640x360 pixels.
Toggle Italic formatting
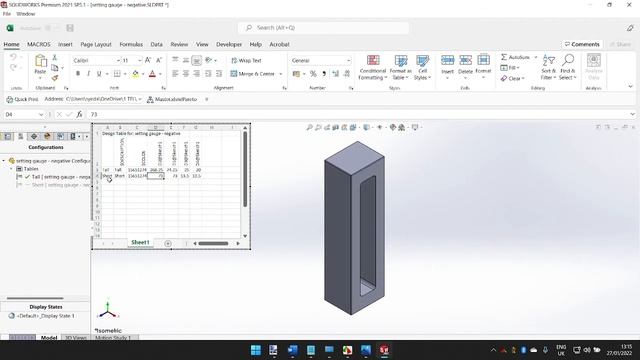coord(88,74)
